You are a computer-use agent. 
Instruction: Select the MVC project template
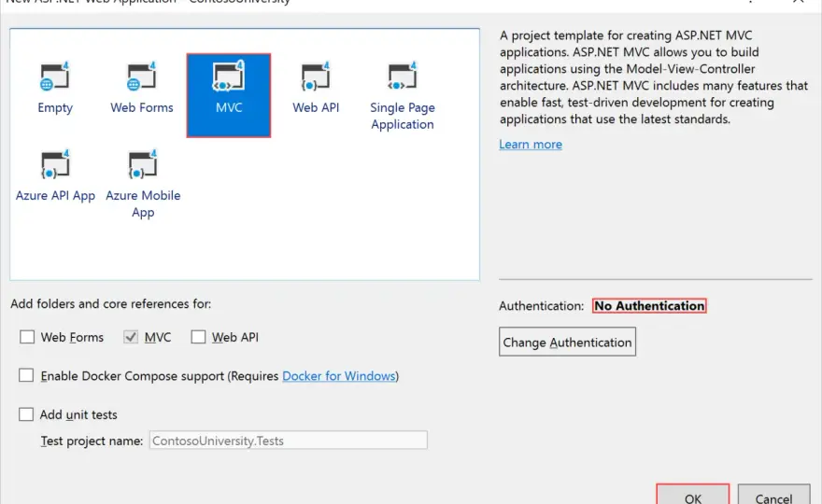click(229, 95)
